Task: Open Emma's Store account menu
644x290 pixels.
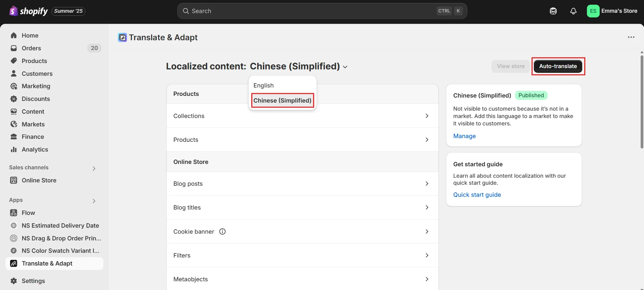Action: (x=612, y=11)
